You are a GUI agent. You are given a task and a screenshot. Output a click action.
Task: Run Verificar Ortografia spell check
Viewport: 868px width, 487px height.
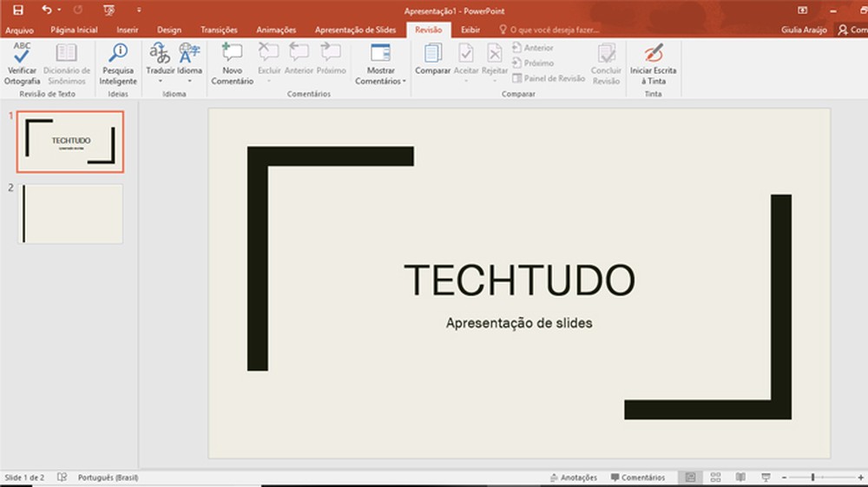[x=23, y=63]
